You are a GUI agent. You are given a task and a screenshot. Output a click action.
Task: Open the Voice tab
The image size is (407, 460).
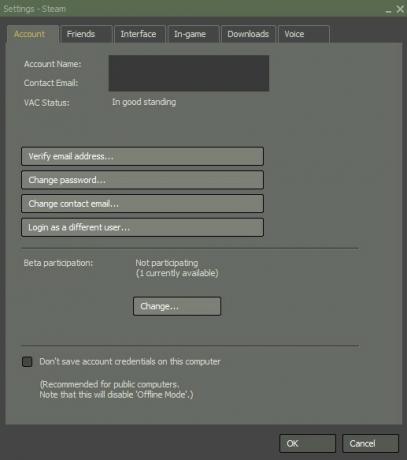[304, 34]
